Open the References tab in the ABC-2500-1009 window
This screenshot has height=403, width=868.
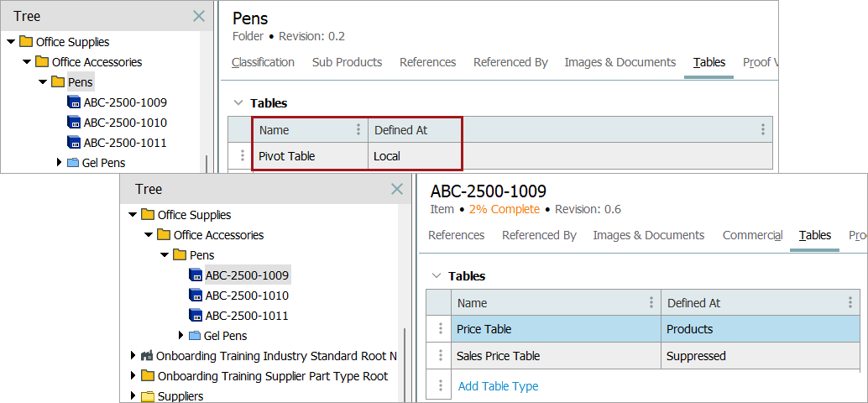tap(457, 235)
